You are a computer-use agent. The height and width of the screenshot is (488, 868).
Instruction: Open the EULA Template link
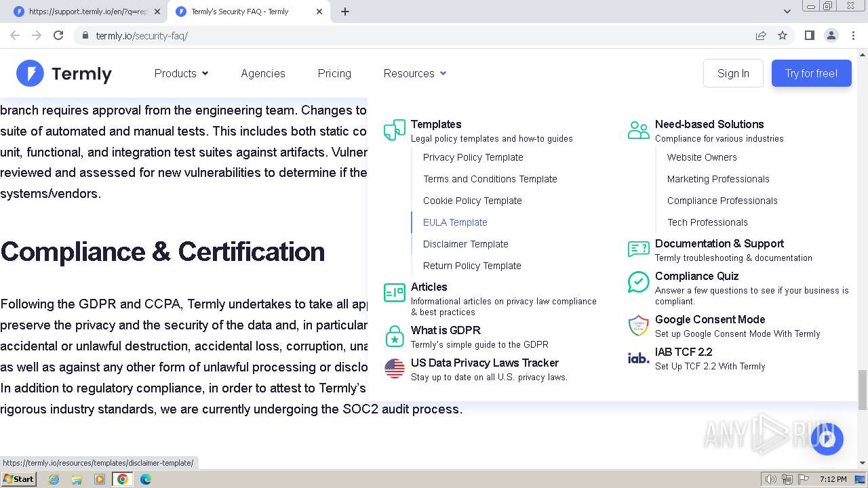(455, 222)
